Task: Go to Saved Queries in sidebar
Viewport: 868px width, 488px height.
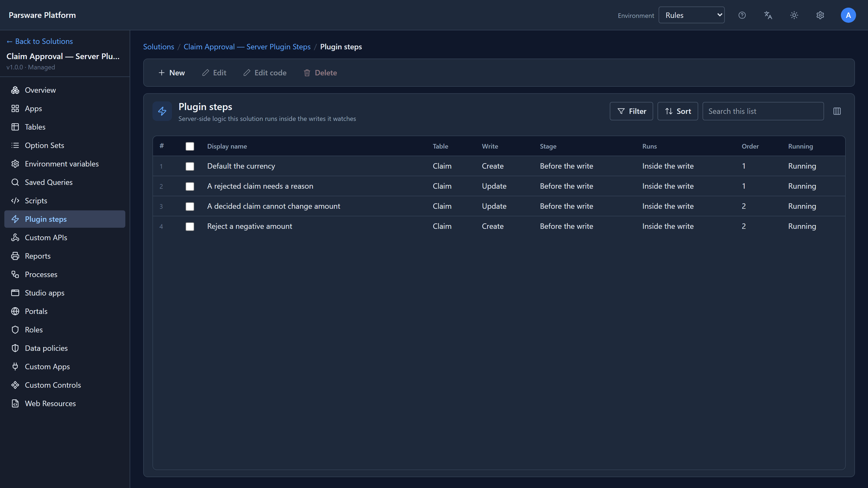Action: point(65,182)
